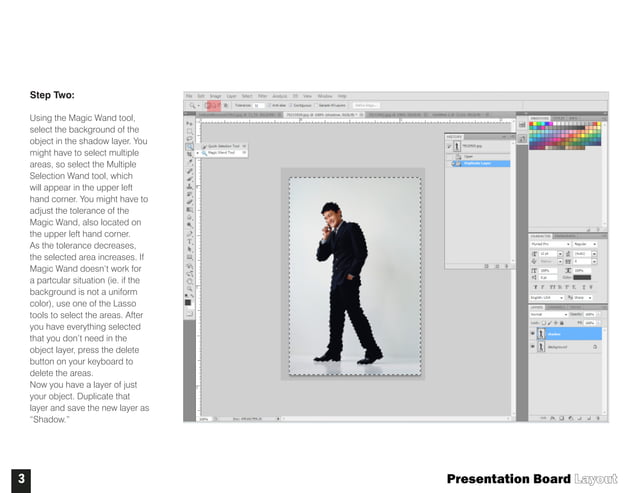Open the Filter menu
The image size is (638, 493).
pyautogui.click(x=262, y=95)
